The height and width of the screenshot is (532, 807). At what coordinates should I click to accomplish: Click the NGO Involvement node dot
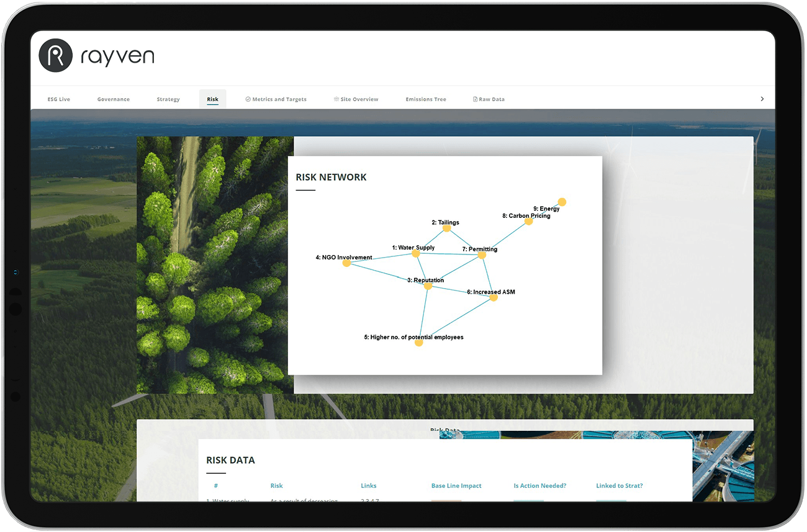coord(346,263)
